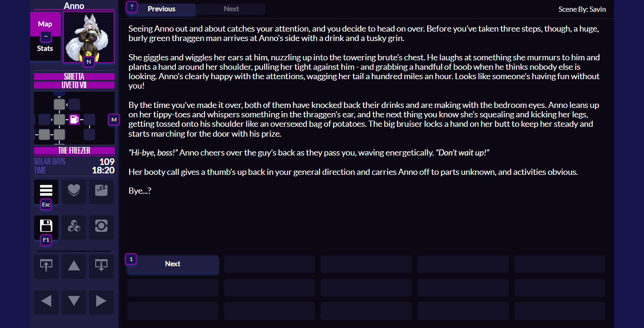Click the beer mug marker on minimap

(74, 119)
